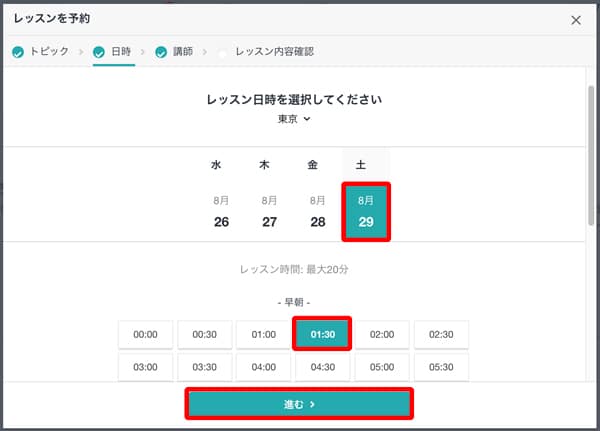Screen dimensions: 600x431
Task: Select Wednesday 8月 26 date
Action: point(221,212)
